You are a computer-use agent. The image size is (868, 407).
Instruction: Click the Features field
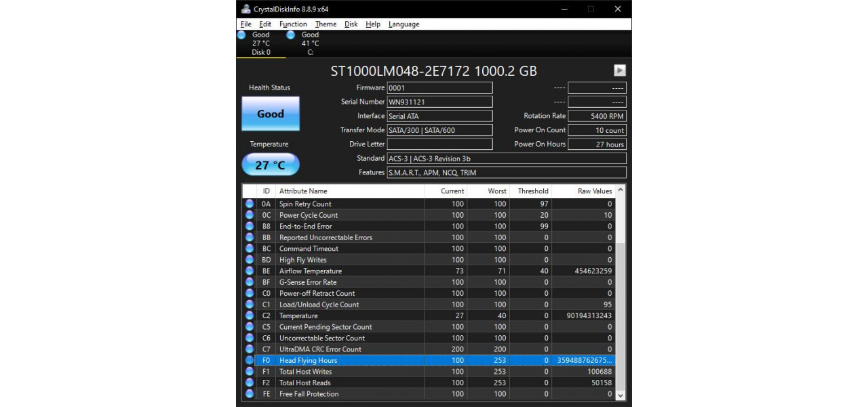click(507, 172)
